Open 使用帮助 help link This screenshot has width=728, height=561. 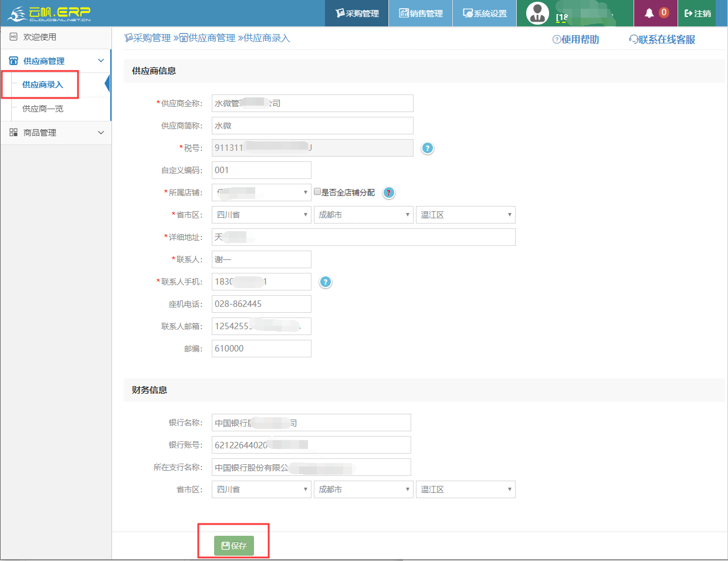pos(575,39)
